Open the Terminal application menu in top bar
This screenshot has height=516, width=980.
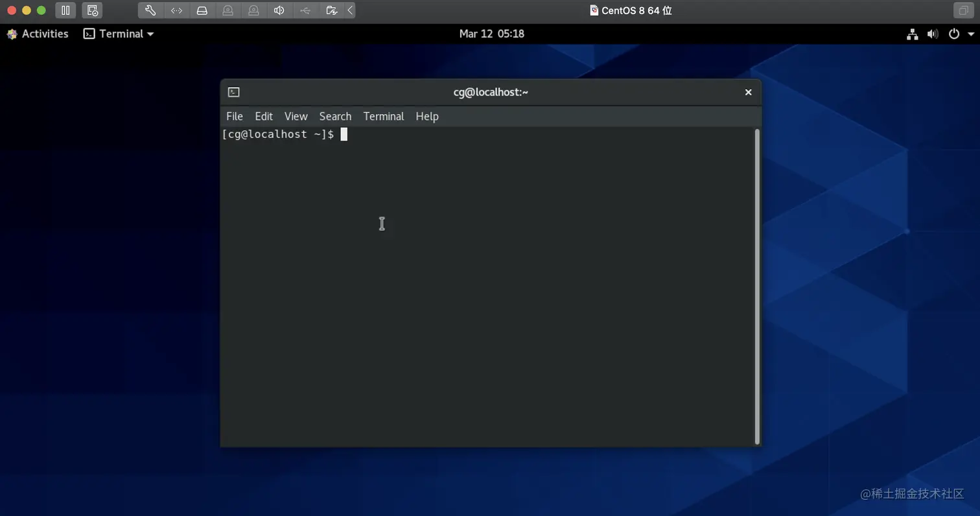point(119,34)
